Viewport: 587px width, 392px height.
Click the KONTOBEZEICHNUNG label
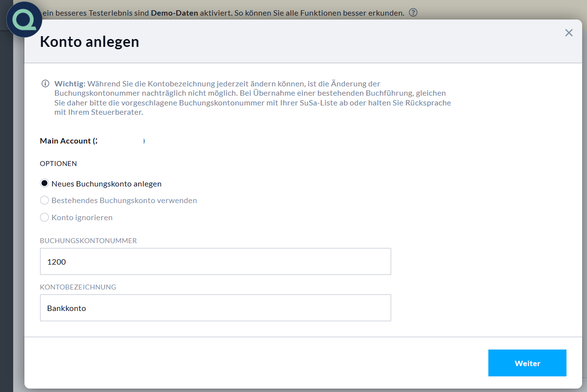(78, 287)
